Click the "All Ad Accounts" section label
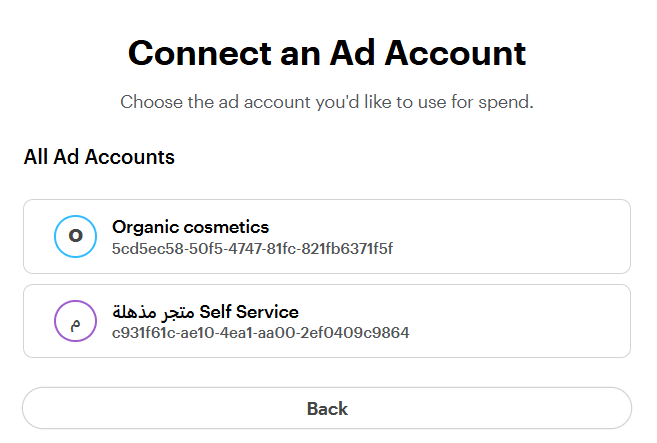The width and height of the screenshot is (657, 443). coord(99,157)
